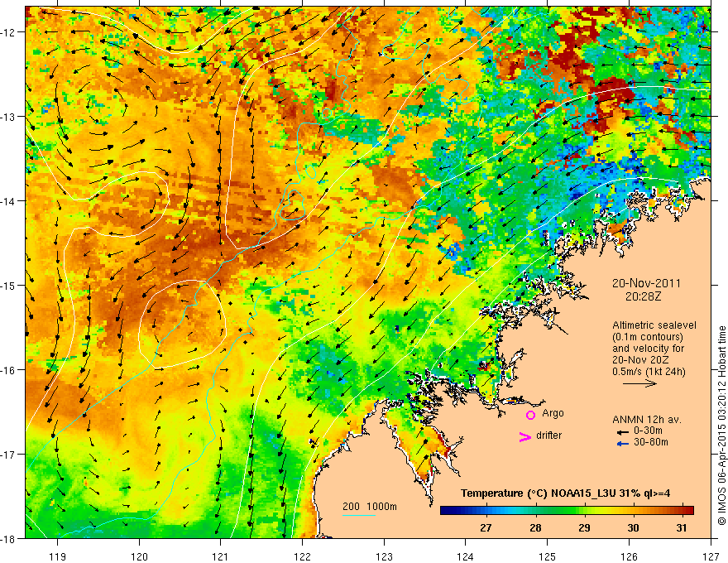Click the magenta Argo circle legend symbol
Viewport: 728px width, 563px height.
tap(530, 415)
